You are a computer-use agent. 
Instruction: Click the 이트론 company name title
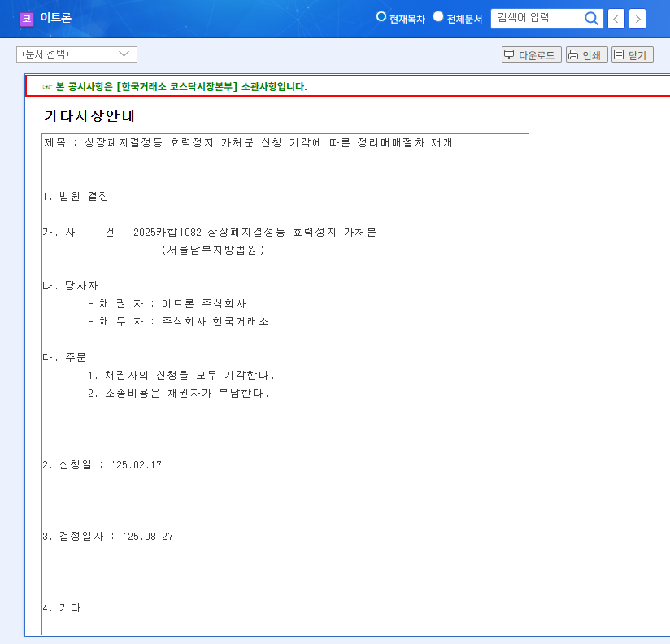coord(55,18)
